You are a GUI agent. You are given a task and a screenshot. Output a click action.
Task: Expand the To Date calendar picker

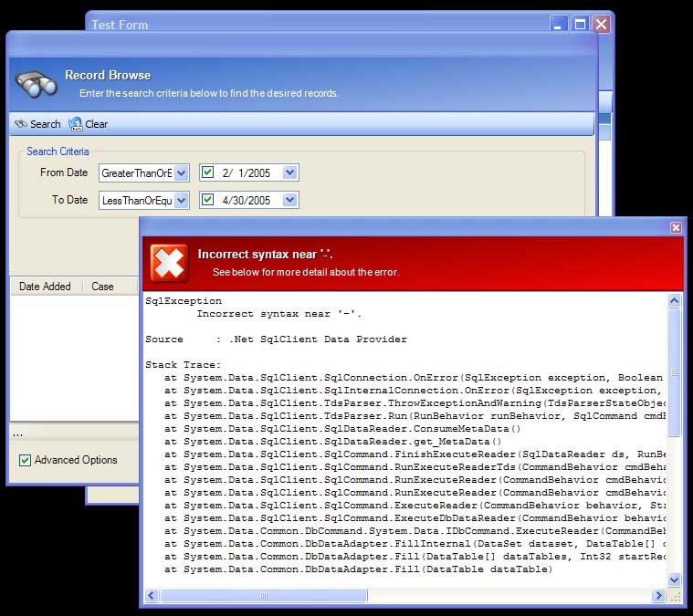point(289,200)
